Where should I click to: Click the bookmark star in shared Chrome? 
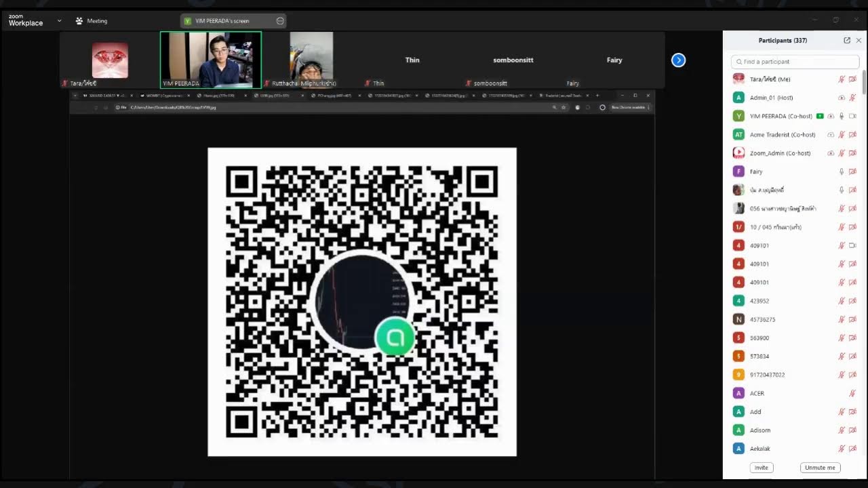(564, 107)
